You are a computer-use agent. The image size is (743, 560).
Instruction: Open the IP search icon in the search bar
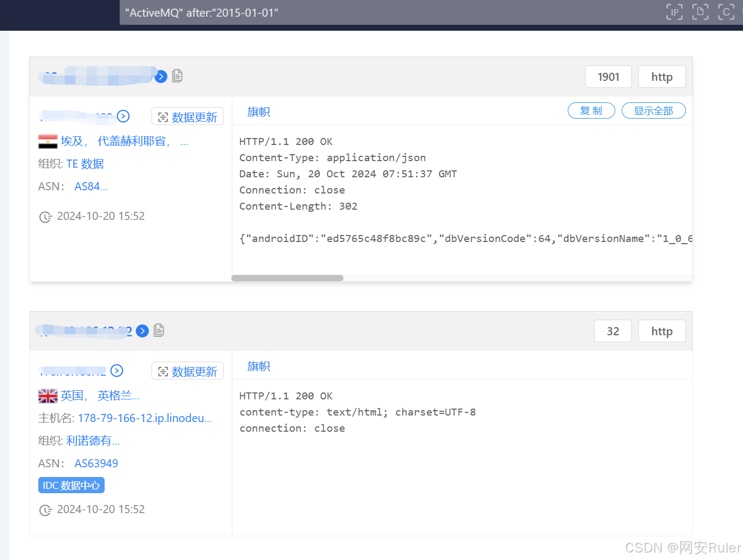click(674, 12)
